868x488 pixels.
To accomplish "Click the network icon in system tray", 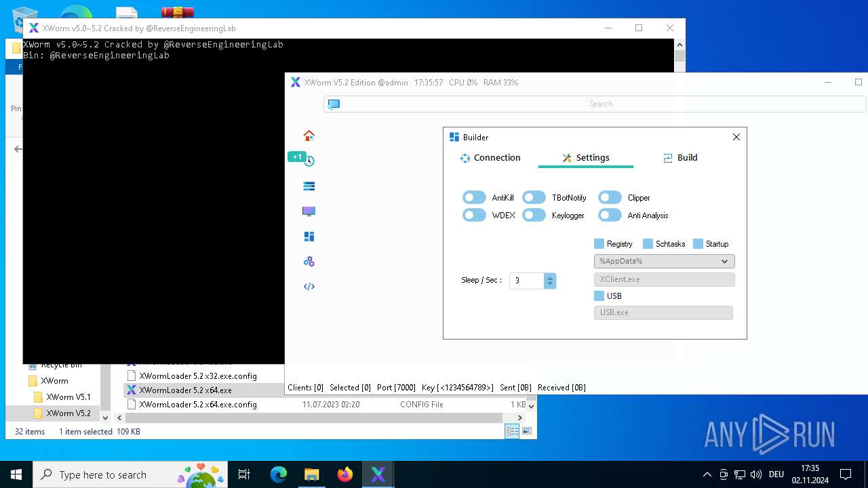I will click(x=740, y=474).
